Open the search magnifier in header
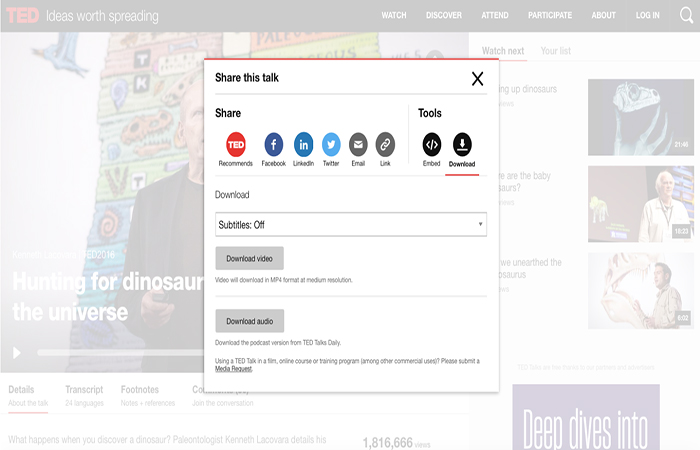The width and height of the screenshot is (700, 450). click(686, 15)
